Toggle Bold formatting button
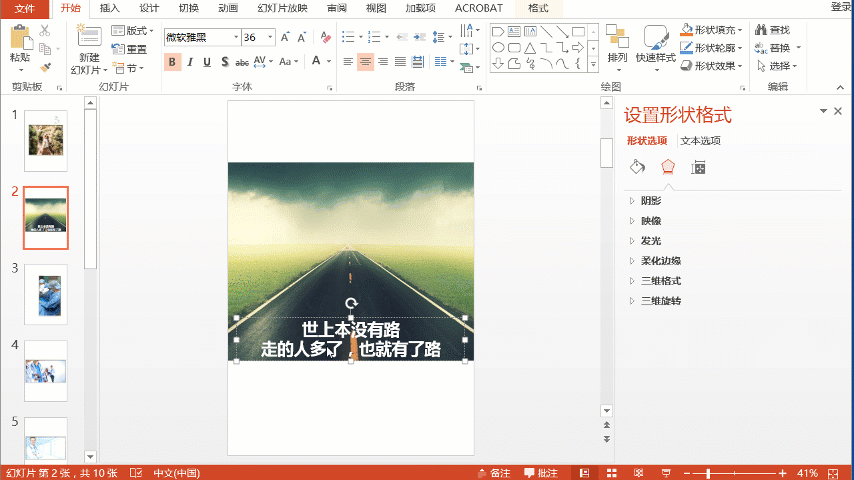 click(172, 62)
